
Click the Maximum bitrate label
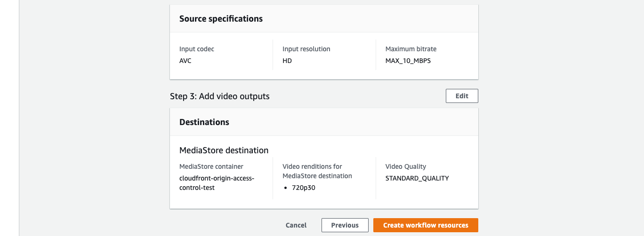[411, 49]
